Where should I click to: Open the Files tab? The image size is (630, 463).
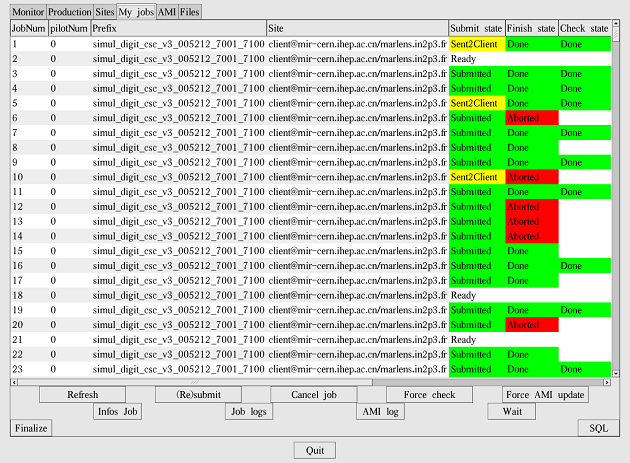[190, 11]
